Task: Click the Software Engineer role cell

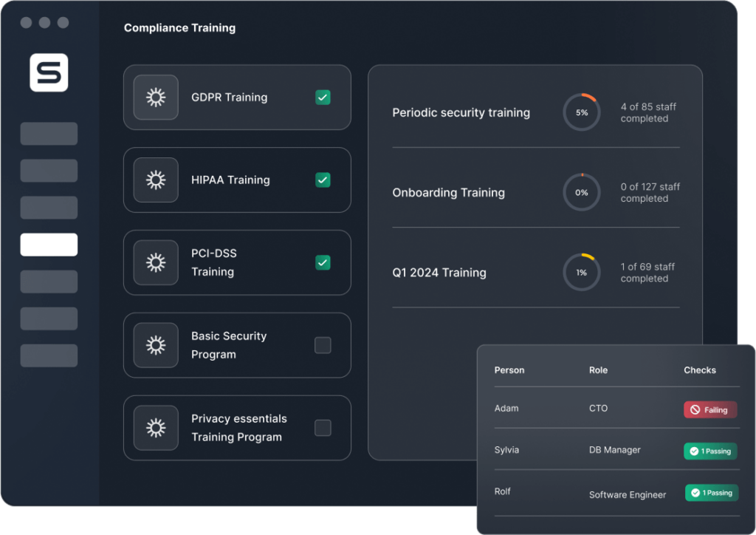Action: tap(628, 494)
